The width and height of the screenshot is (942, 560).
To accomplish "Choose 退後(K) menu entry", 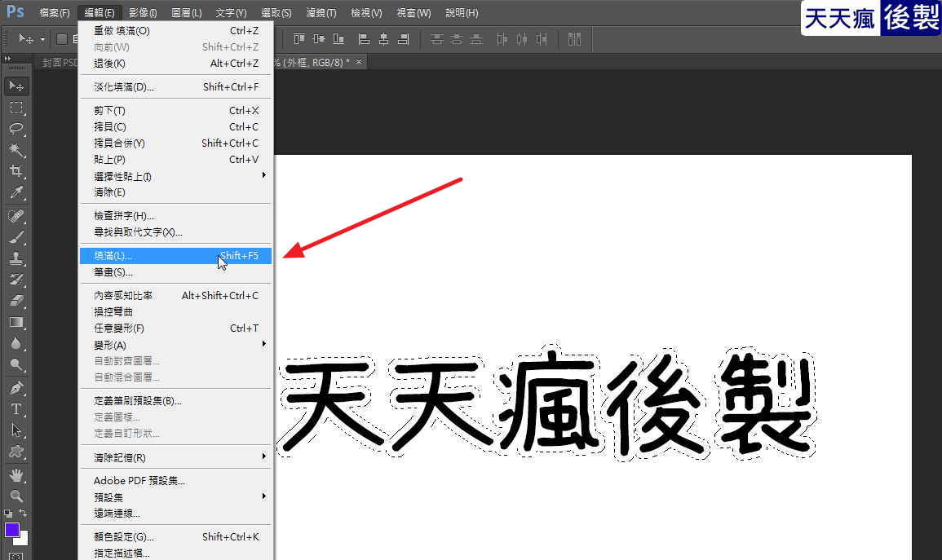I will tap(175, 63).
